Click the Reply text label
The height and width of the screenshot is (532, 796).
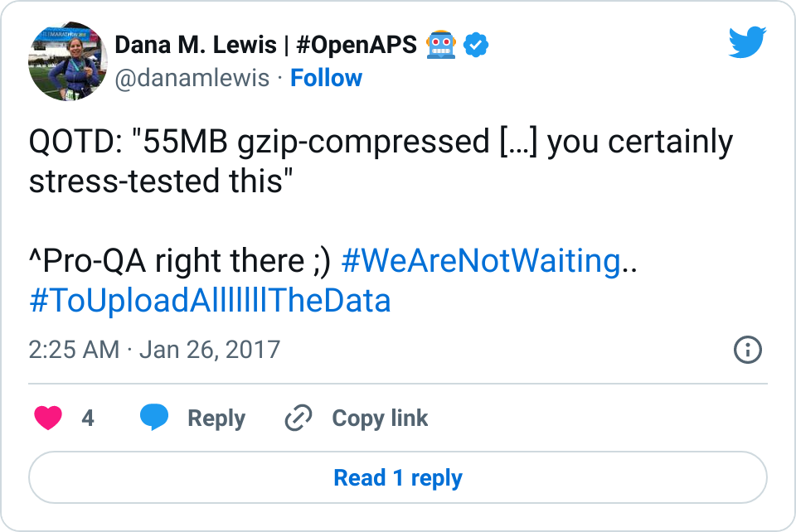point(216,418)
